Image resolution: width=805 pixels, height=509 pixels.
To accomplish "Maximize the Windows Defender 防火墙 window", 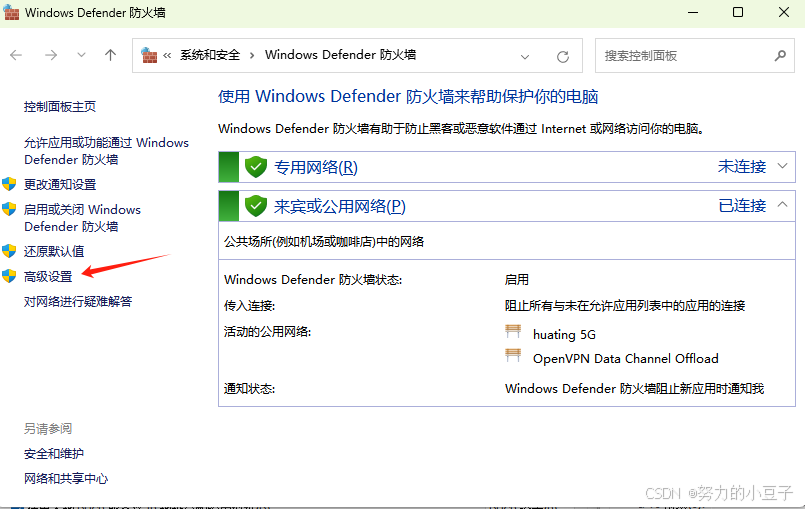I will tap(738, 12).
